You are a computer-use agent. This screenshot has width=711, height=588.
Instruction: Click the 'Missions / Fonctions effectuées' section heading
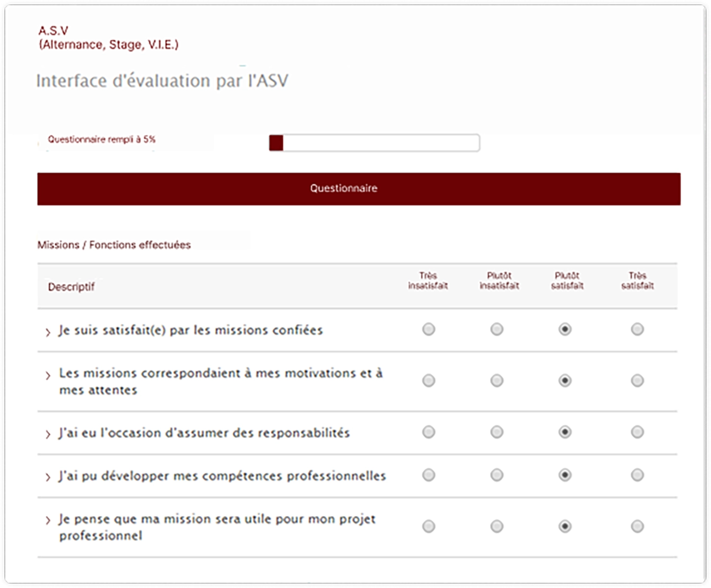[114, 245]
